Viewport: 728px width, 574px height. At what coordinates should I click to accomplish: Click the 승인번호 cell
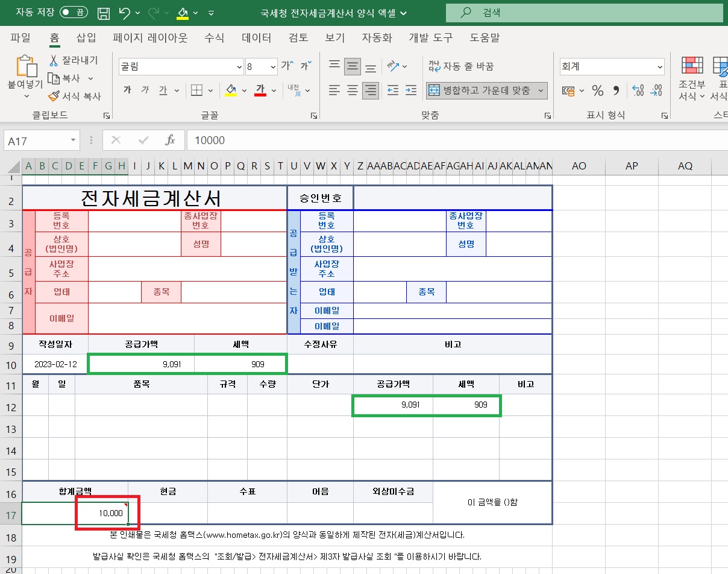(x=321, y=198)
